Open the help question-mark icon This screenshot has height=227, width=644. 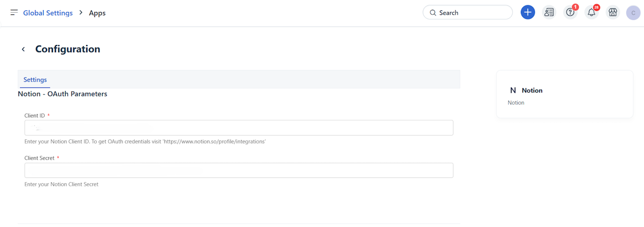tap(570, 12)
